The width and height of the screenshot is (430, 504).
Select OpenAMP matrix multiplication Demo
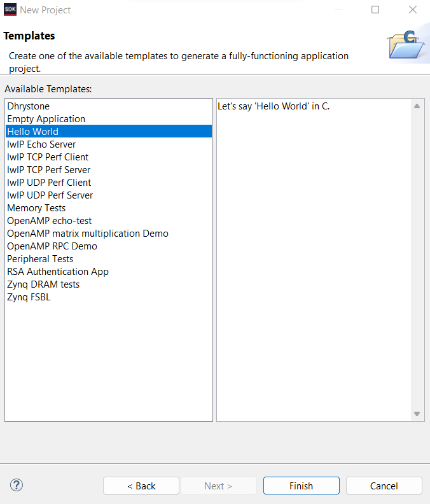(x=88, y=234)
